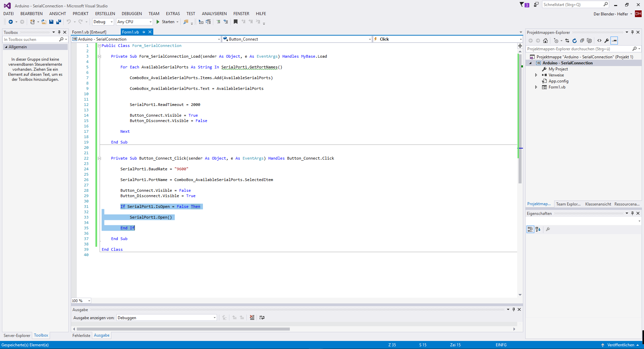Viewport: 644px width, 349px height.
Task: Open the Any CPU platform dropdown
Action: click(x=150, y=22)
